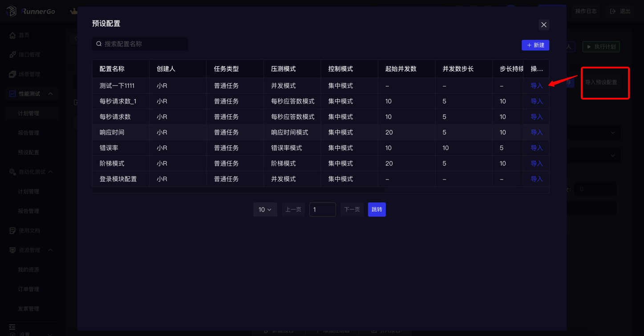Click the 导入预设配置 button
Viewport: 644px width, 336px height.
coord(601,82)
